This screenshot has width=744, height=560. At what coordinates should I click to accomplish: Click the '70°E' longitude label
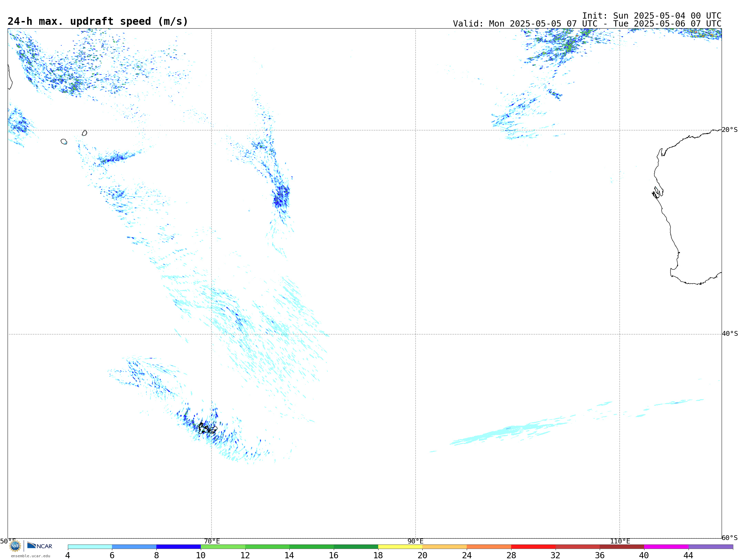(212, 541)
